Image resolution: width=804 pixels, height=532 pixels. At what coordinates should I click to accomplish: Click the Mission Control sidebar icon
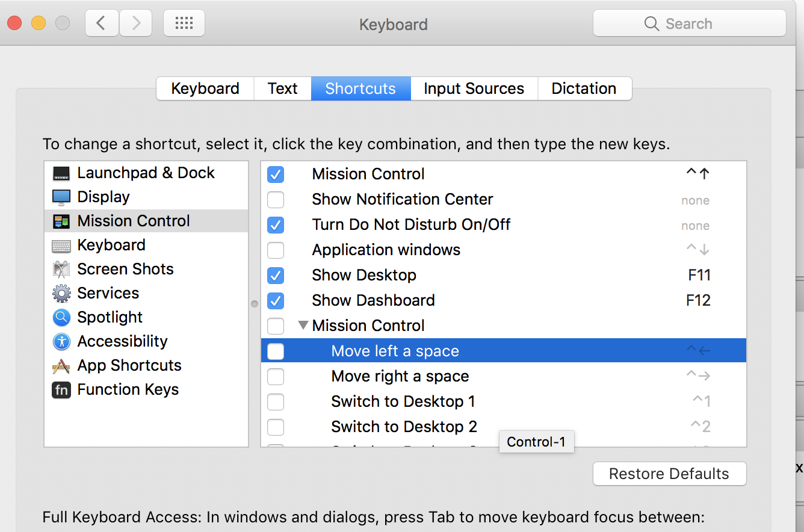tap(62, 221)
